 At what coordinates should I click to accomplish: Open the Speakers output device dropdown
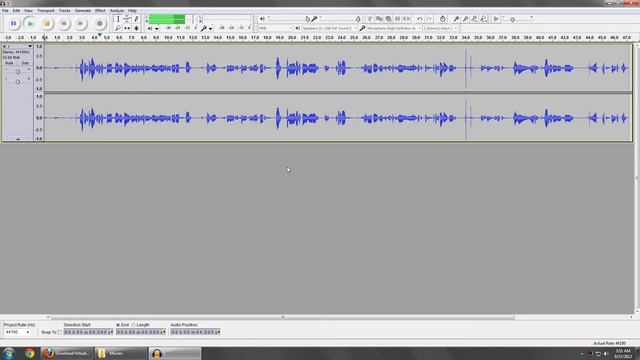coord(329,28)
